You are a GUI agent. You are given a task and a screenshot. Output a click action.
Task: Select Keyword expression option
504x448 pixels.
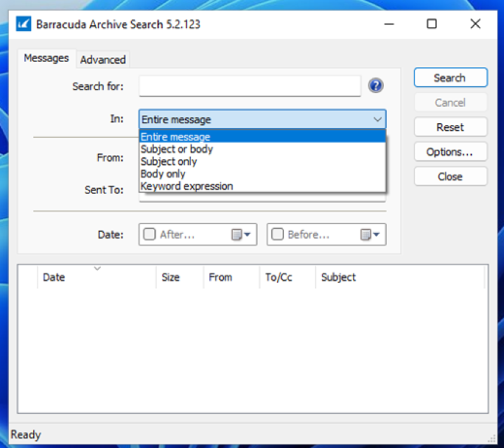[x=263, y=186]
